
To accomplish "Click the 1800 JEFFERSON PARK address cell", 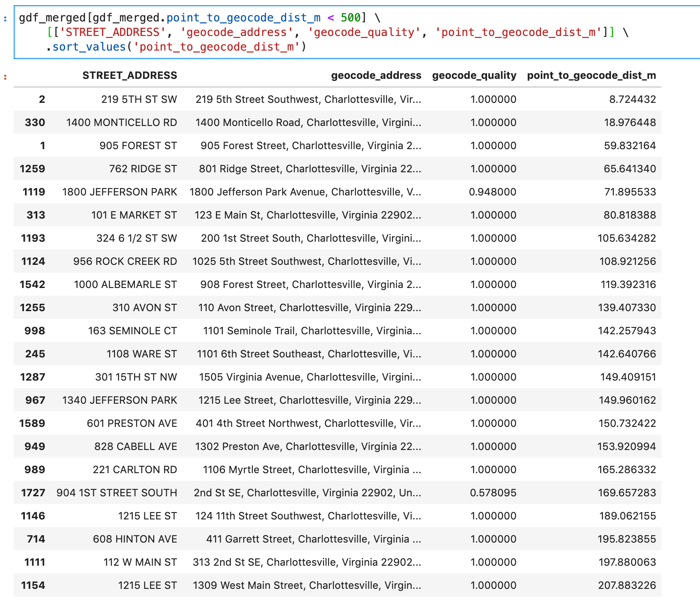I will pos(120,192).
